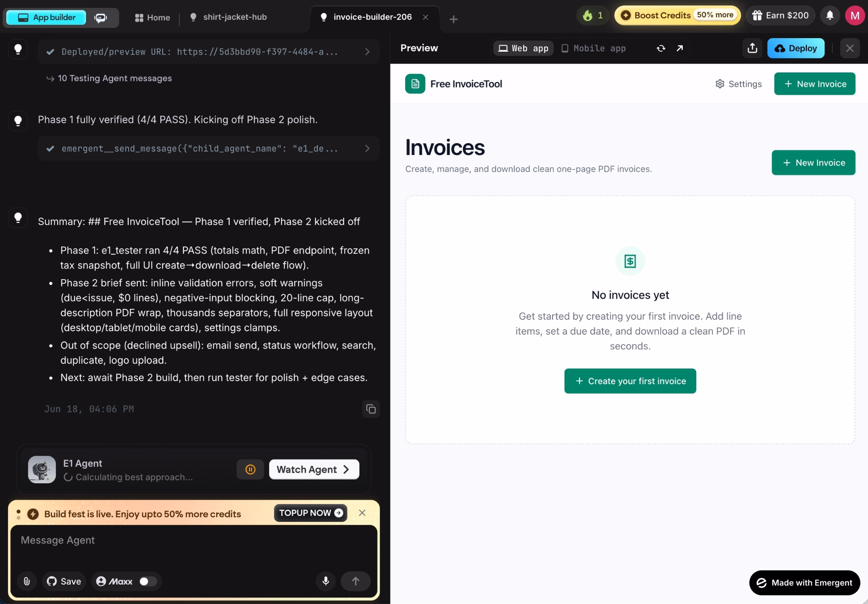
Task: Click New Invoice in the app header
Action: (815, 84)
